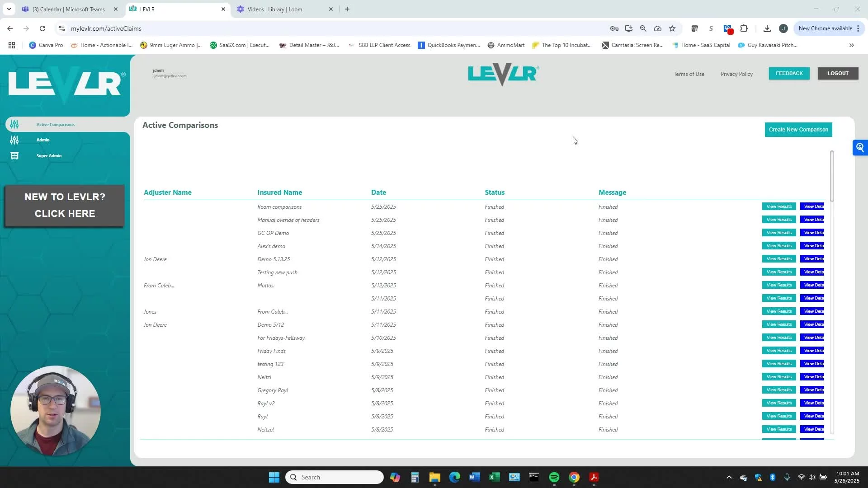
Task: Open File Explorer from the taskbar
Action: 435,477
